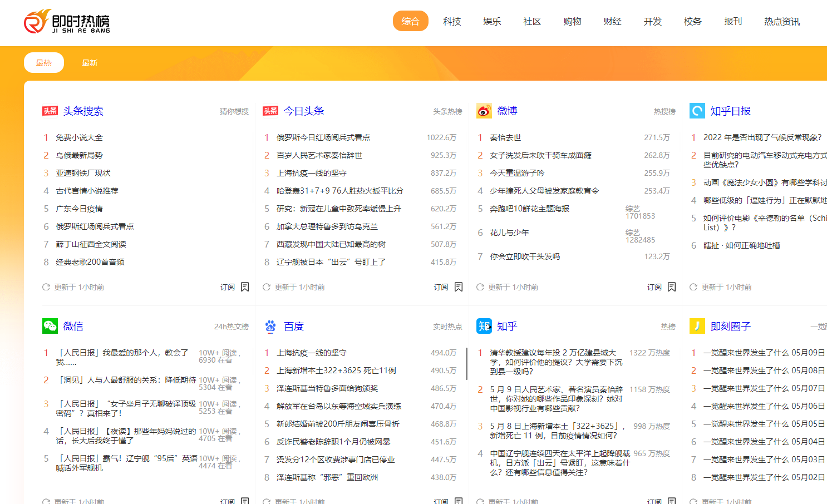This screenshot has height=504, width=827.
Task: Open the 头条搜索 source icon
Action: 50,111
